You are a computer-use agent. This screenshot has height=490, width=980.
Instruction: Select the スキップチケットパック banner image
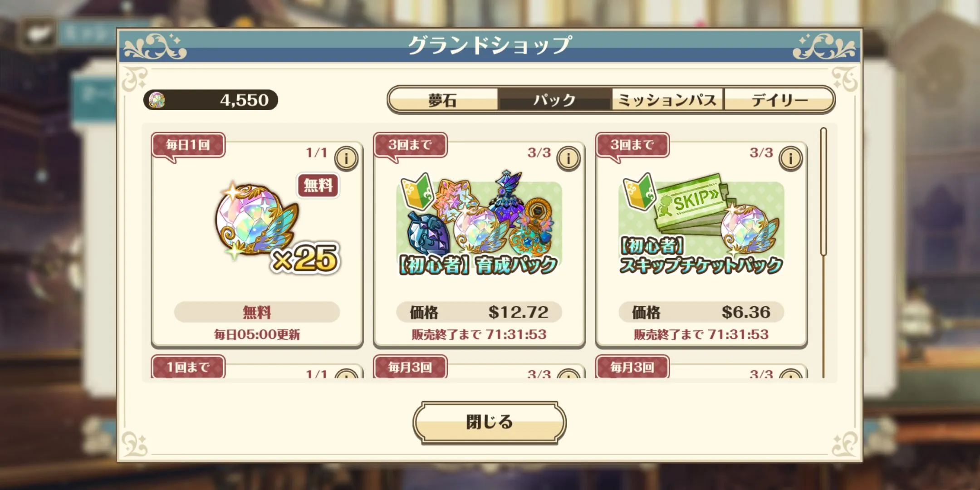pyautogui.click(x=701, y=224)
